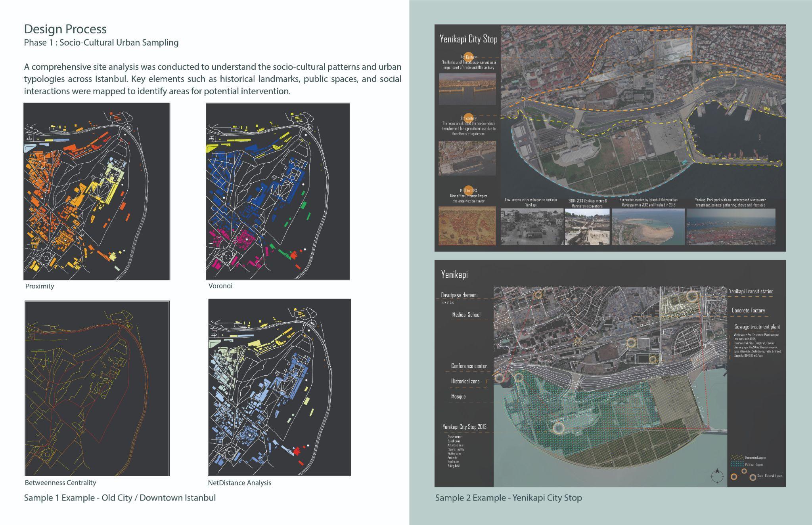
Task: Open the Voronoi analysis map
Action: point(278,191)
